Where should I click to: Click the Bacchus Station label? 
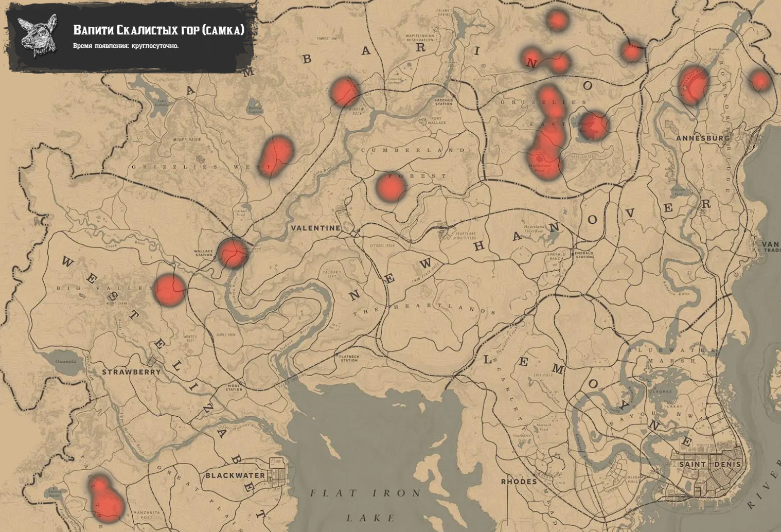click(x=443, y=102)
